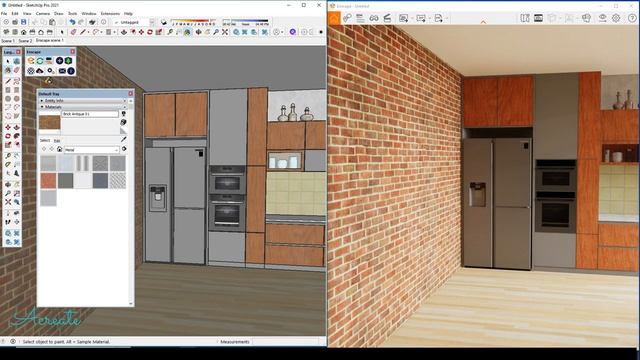Select the dark gray metal swatch
Viewport: 640px width, 360px height.
(x=65, y=181)
